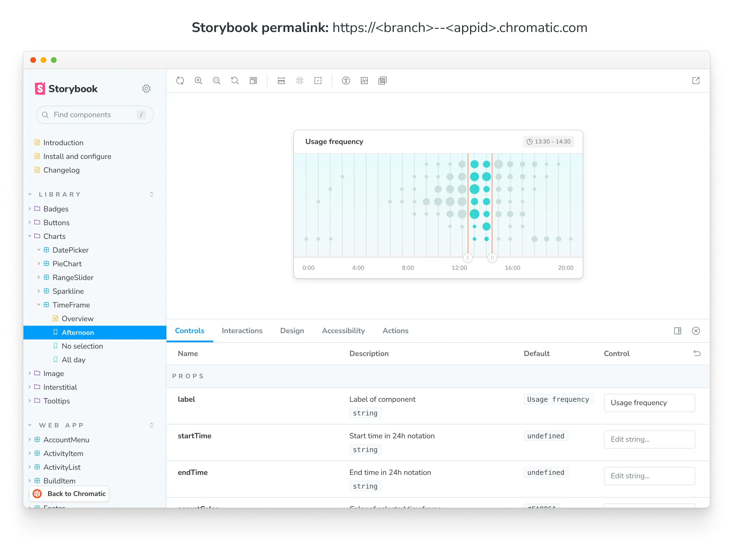This screenshot has height=548, width=756.
Task: Open the Introduction docs page
Action: pyautogui.click(x=63, y=143)
